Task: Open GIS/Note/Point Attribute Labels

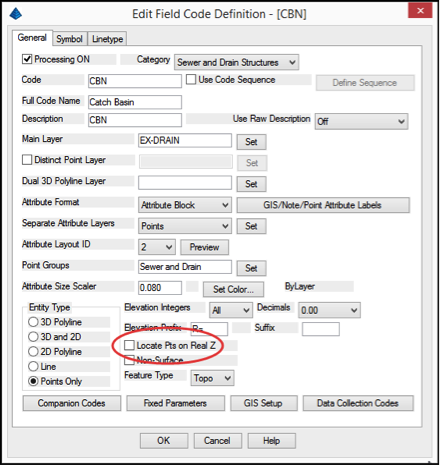Action: (x=323, y=205)
